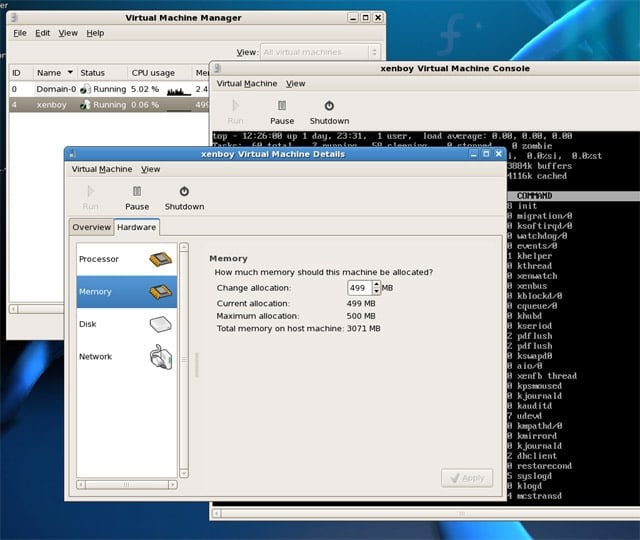Viewport: 640px width, 540px height.
Task: Close the Virtual Machine Manager window
Action: [x=378, y=18]
